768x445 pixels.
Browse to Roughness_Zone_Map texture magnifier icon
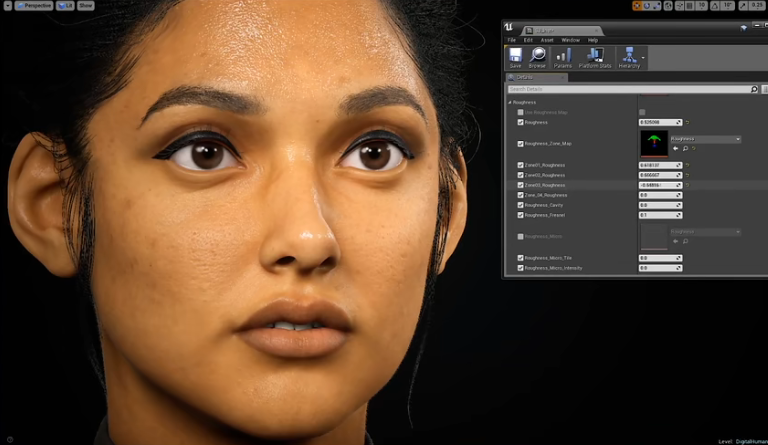tap(685, 148)
